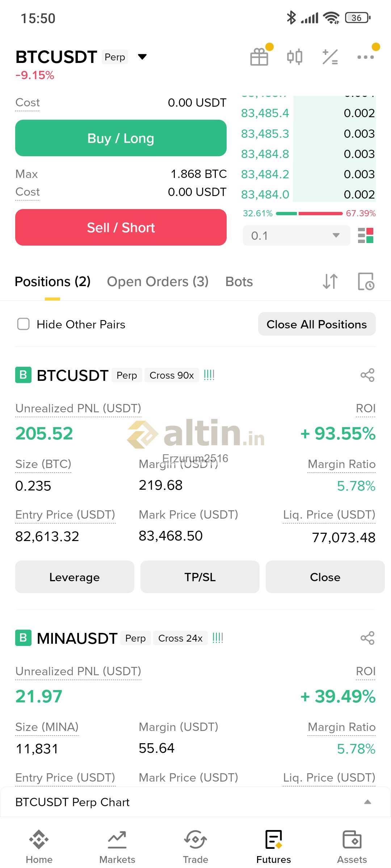Tap the 83,485.4 order book price
This screenshot has width=391, height=868.
265,113
